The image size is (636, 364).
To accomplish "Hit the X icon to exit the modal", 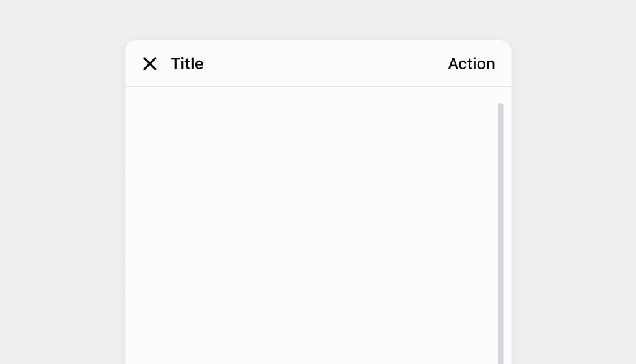I will [x=150, y=64].
